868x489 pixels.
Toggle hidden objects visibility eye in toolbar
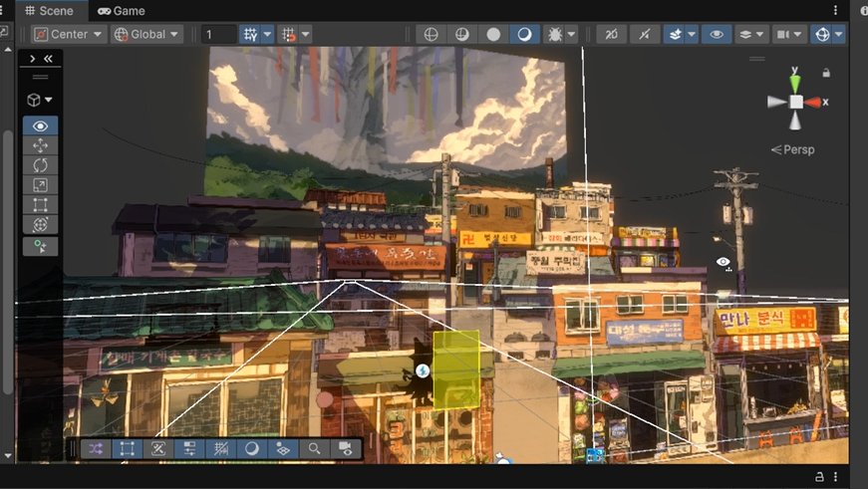[717, 34]
